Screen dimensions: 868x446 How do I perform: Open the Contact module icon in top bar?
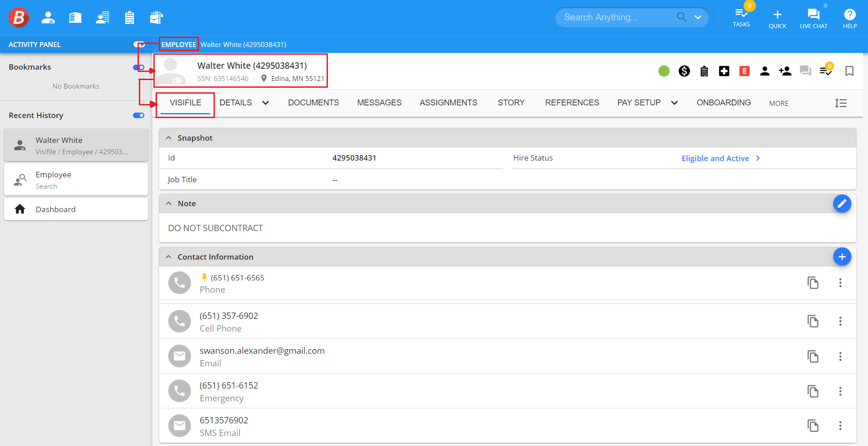tap(103, 18)
